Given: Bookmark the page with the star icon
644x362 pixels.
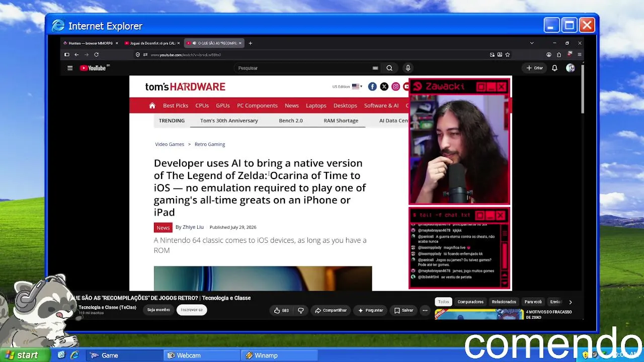Looking at the screenshot, I should (x=508, y=55).
